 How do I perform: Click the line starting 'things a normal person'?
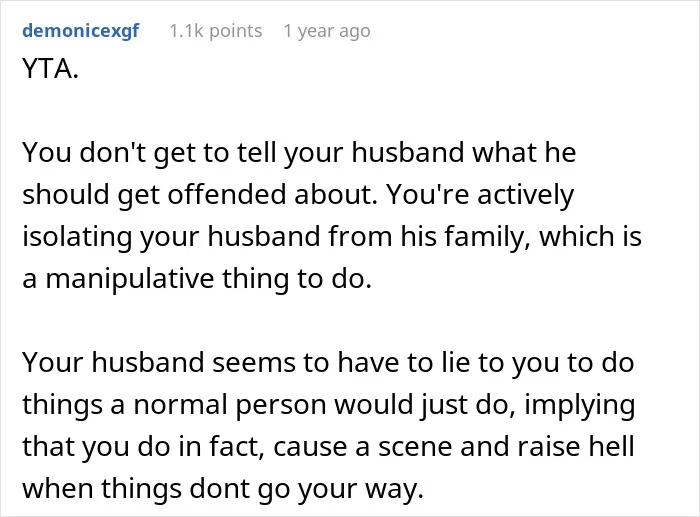point(329,405)
